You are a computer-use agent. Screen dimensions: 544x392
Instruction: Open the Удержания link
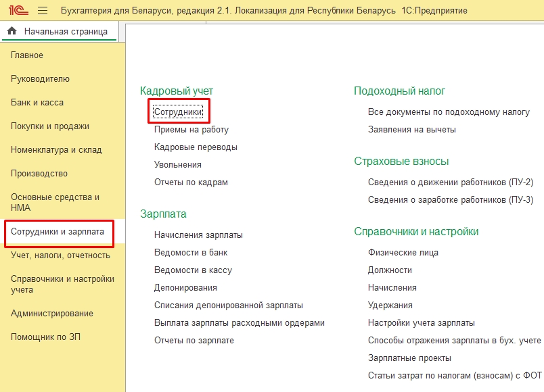coord(390,305)
